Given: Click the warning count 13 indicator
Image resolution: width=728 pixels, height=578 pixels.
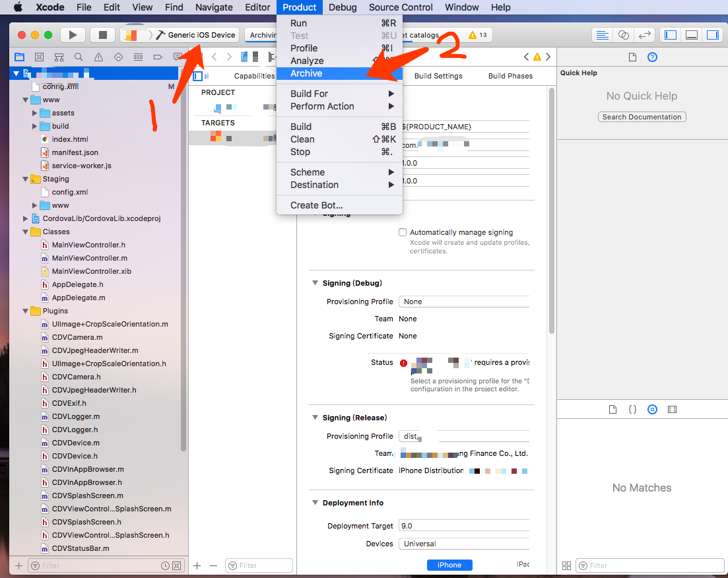Looking at the screenshot, I should pyautogui.click(x=478, y=35).
